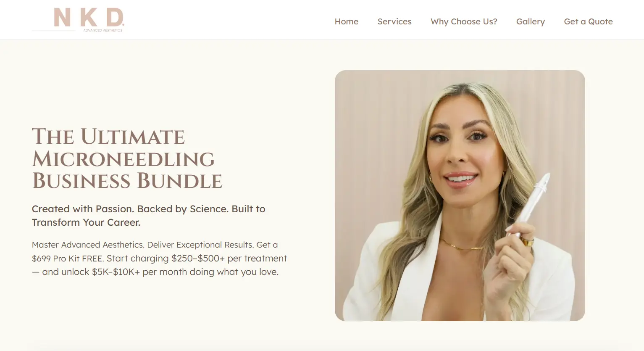Viewport: 644px width, 351px height.
Task: Go to the Services menu item
Action: tap(394, 21)
